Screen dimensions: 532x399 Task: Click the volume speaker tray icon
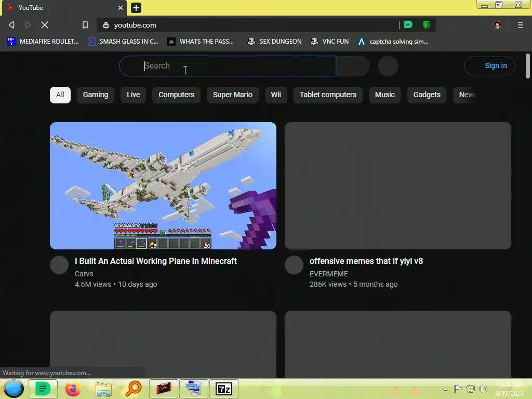483,389
